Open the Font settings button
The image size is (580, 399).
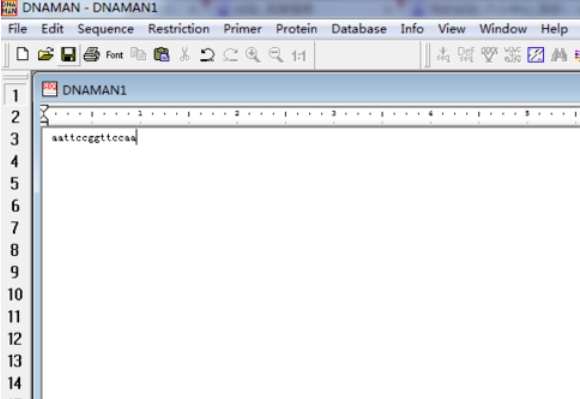click(114, 55)
